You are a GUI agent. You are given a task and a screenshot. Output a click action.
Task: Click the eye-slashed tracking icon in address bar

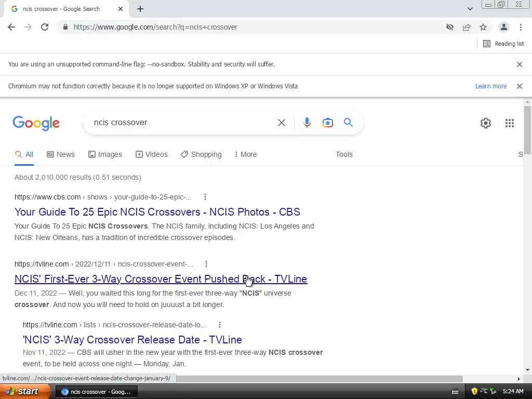(450, 27)
